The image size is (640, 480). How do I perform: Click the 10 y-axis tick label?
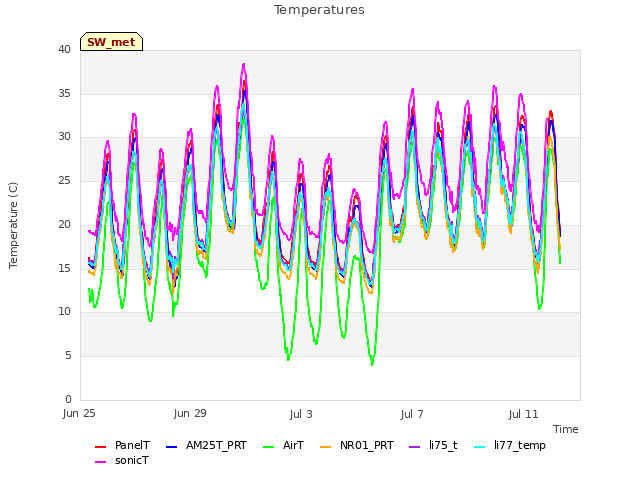pyautogui.click(x=64, y=312)
